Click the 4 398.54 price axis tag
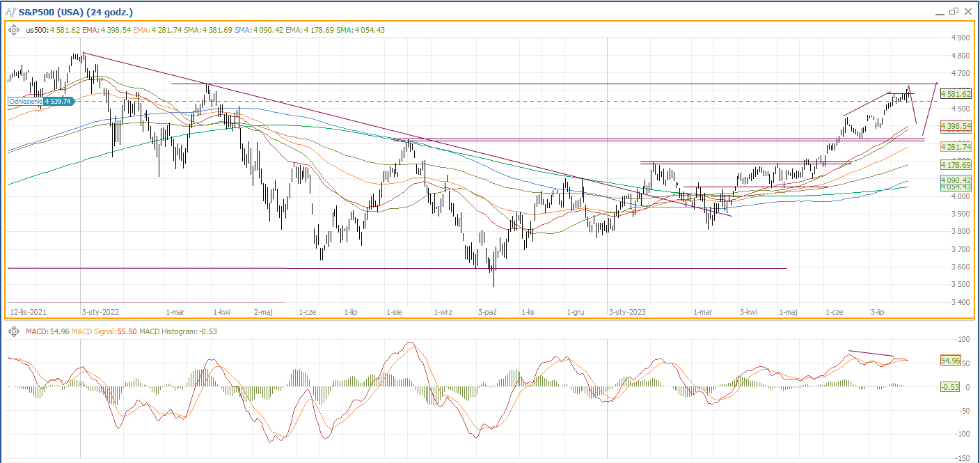This screenshot has height=463, width=980. click(x=956, y=126)
